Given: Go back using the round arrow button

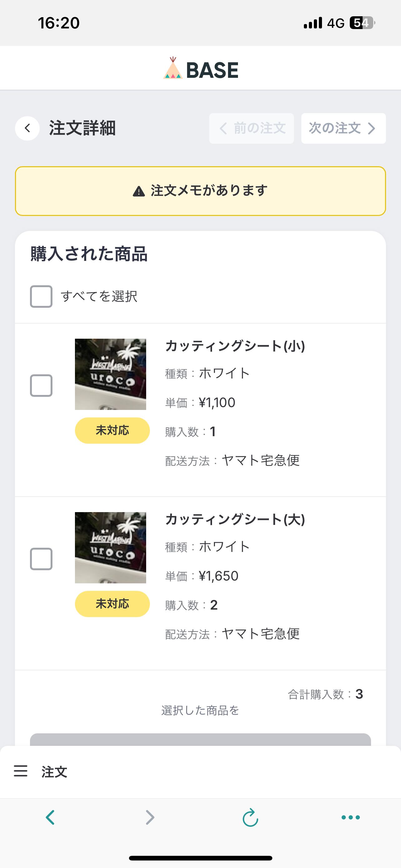Looking at the screenshot, I should point(27,128).
